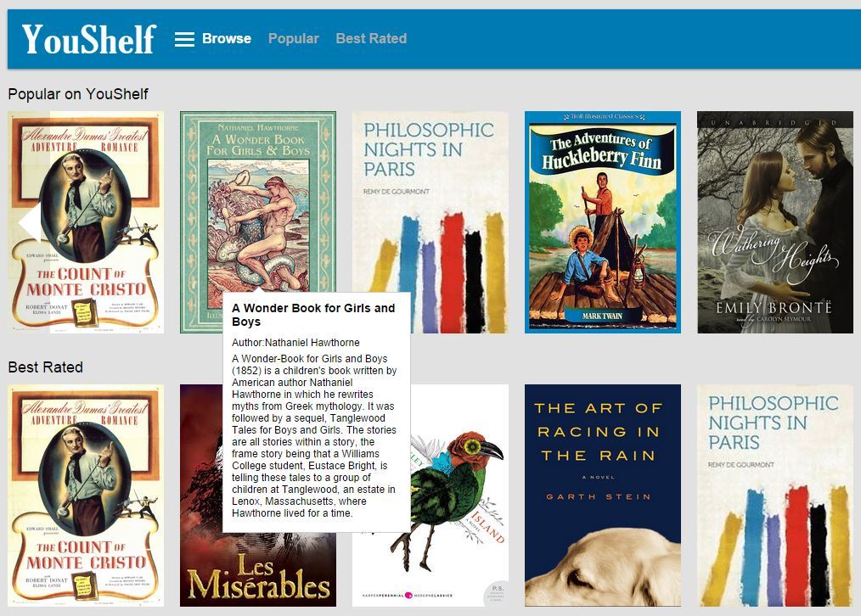This screenshot has height=616, width=861.
Task: Click the Popular on YouShelf heading
Action: [78, 94]
